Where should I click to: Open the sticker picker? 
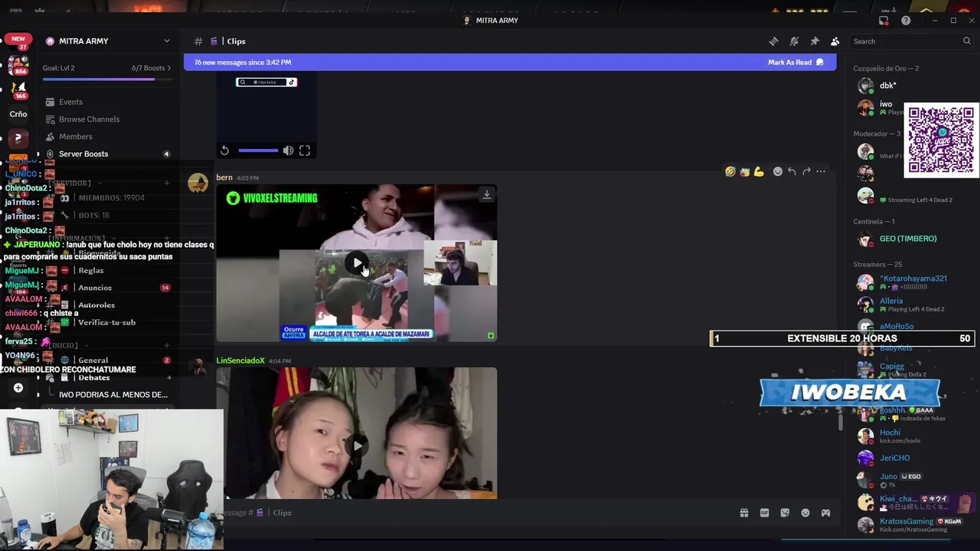pyautogui.click(x=785, y=513)
